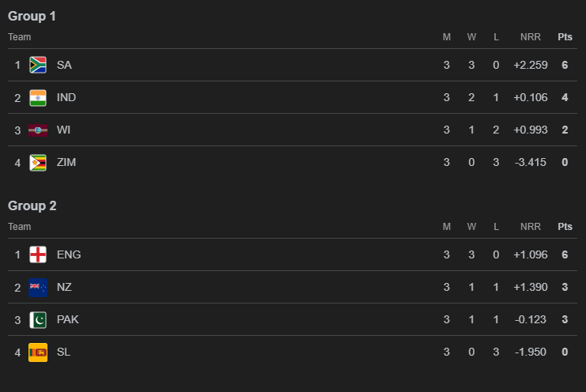Click the Group 1 heading
586x392 pixels.
[32, 16]
